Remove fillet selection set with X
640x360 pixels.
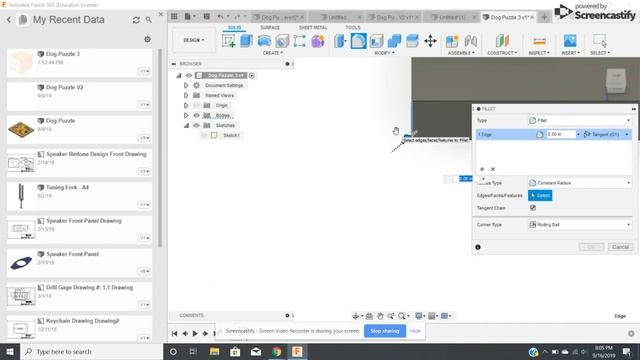(x=493, y=169)
